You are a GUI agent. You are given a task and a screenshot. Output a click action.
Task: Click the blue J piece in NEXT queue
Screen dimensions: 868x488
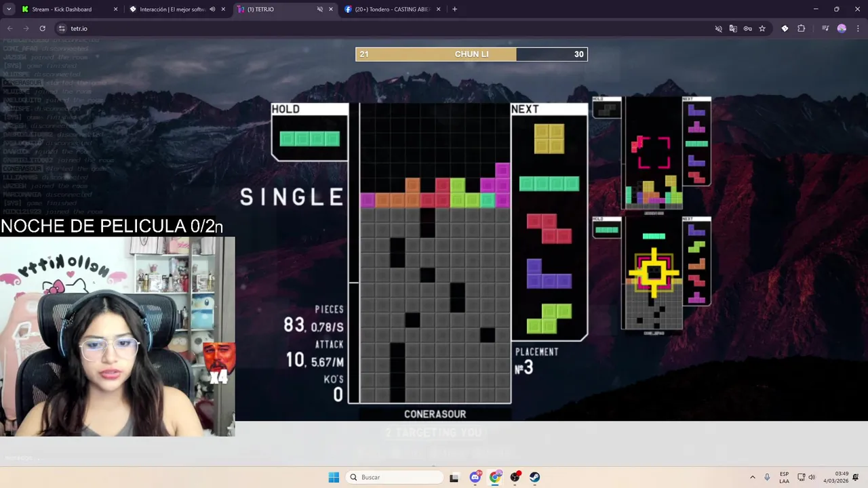click(549, 274)
